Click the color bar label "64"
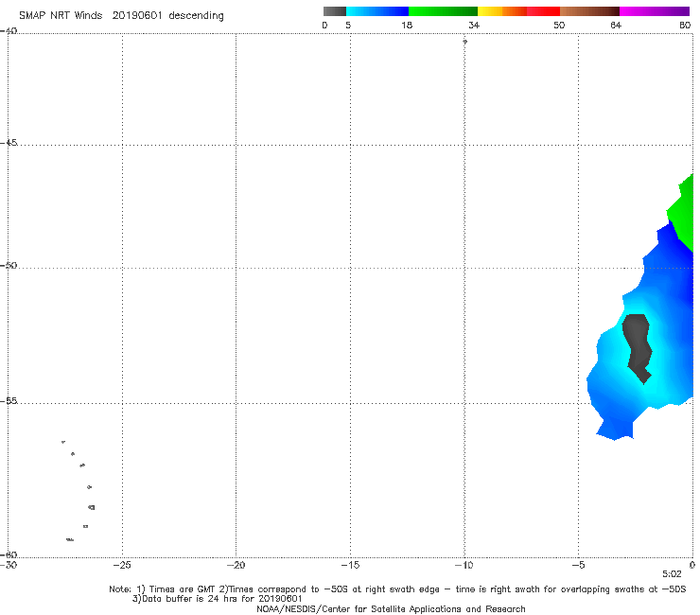The width and height of the screenshot is (700, 615). point(616,25)
